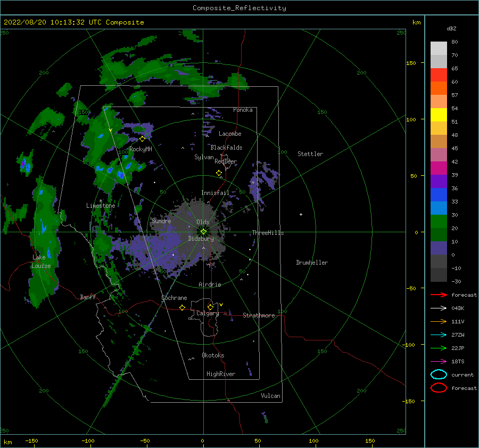The width and height of the screenshot is (479, 448).
Task: Click the yellow diamond marker beside RockyMH
Action: 142,139
